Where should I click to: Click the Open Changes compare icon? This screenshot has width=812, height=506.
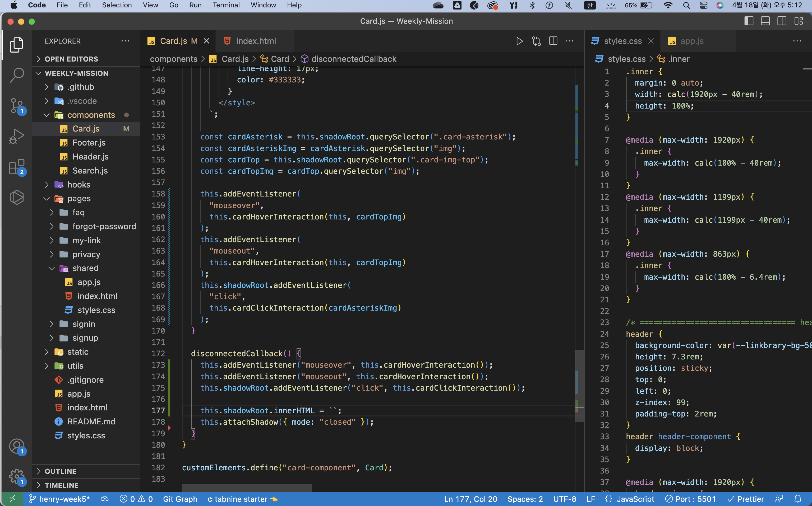click(x=536, y=41)
